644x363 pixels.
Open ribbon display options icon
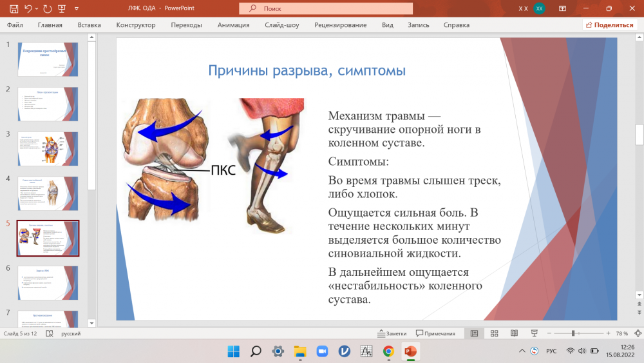click(x=563, y=8)
